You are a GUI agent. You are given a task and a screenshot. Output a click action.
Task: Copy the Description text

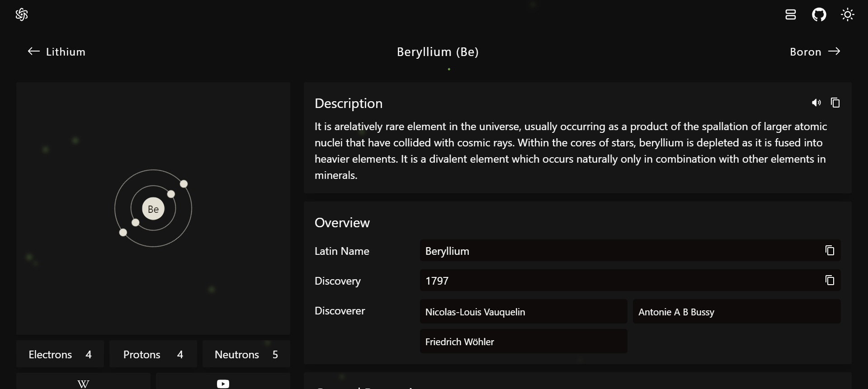[835, 103]
